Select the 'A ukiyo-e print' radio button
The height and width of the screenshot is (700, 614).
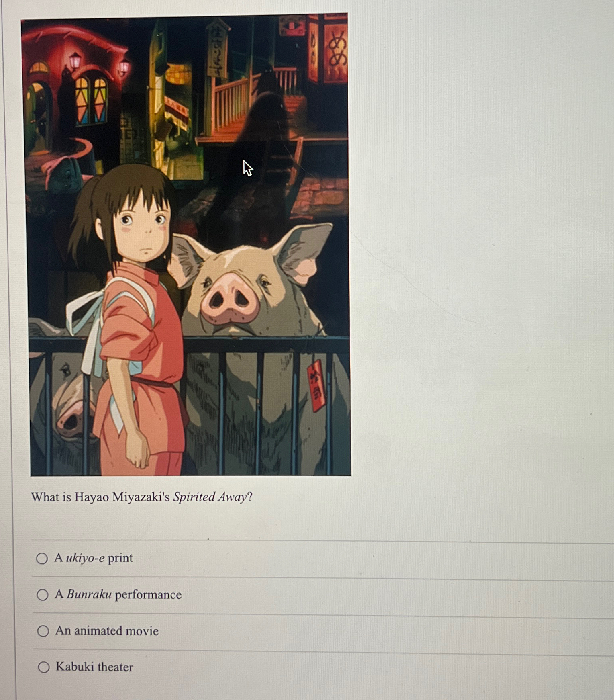point(42,558)
